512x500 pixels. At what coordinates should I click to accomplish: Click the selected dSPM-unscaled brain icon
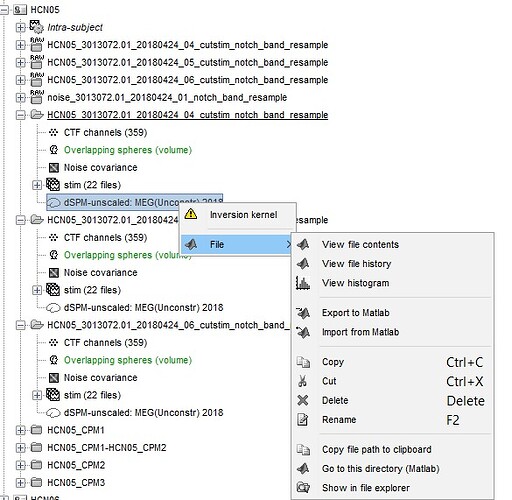pyautogui.click(x=53, y=202)
